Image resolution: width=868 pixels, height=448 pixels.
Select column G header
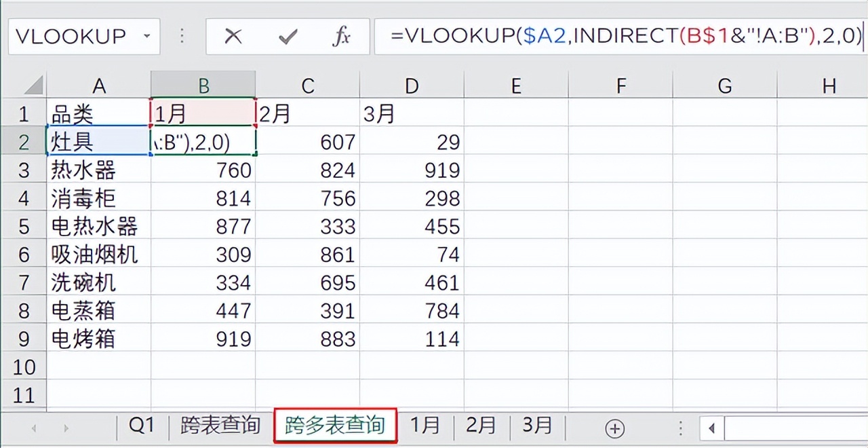(725, 86)
